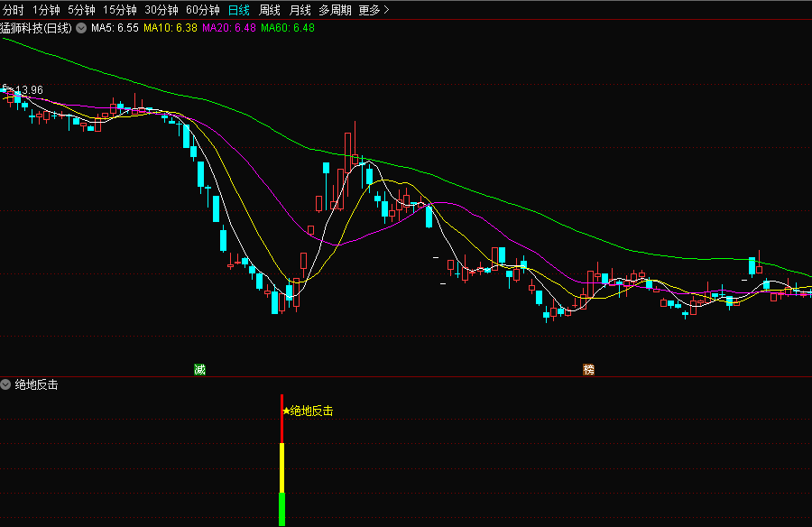
Task: Click the yellow segment of signal bar
Action: 281,468
